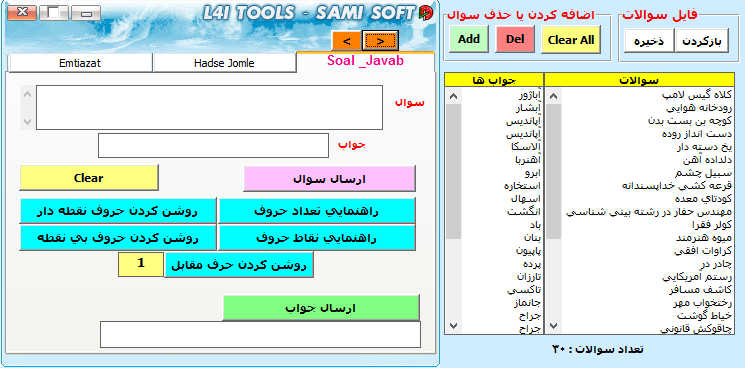Click the up arrow of the answers list scrollbar

[x=454, y=97]
